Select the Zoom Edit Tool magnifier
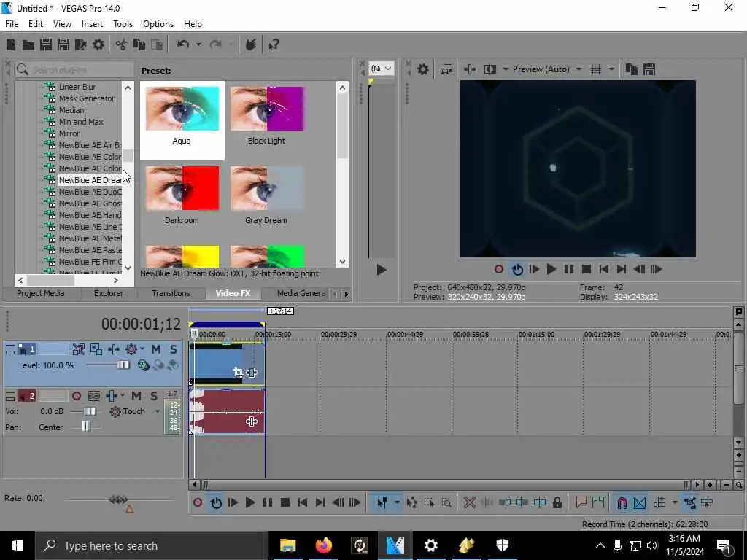The width and height of the screenshot is (747, 560). (446, 502)
